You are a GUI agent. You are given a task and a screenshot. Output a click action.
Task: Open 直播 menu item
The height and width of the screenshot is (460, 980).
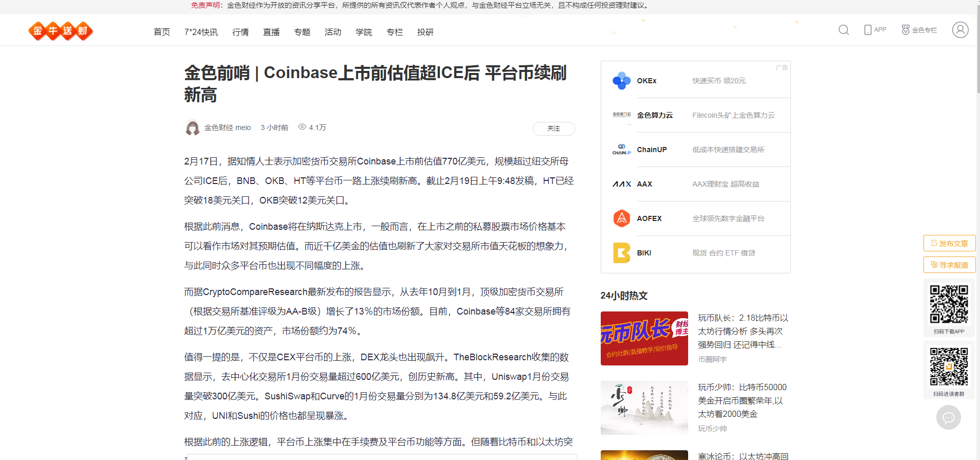pyautogui.click(x=271, y=32)
